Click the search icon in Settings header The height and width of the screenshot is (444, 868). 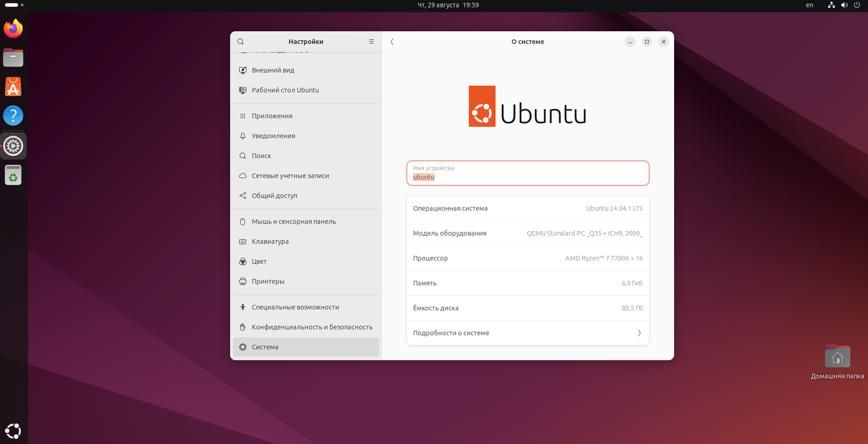241,42
